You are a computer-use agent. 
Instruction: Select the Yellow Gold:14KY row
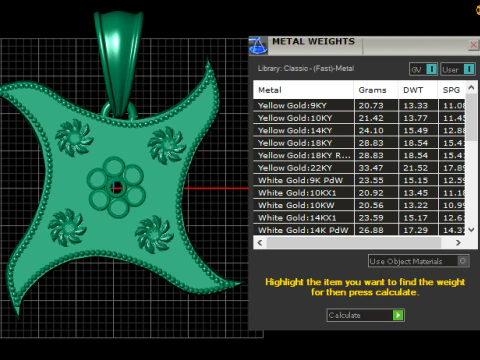(x=359, y=130)
